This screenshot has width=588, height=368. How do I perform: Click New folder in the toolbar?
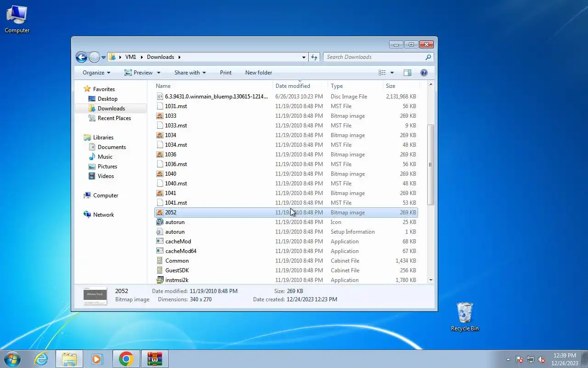pyautogui.click(x=259, y=73)
